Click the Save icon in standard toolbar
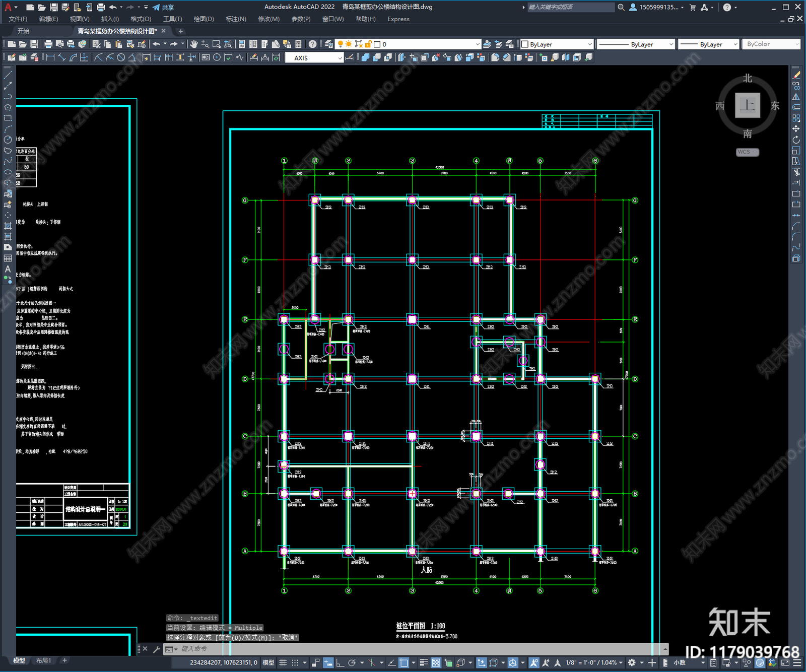The image size is (806, 672). click(x=34, y=44)
